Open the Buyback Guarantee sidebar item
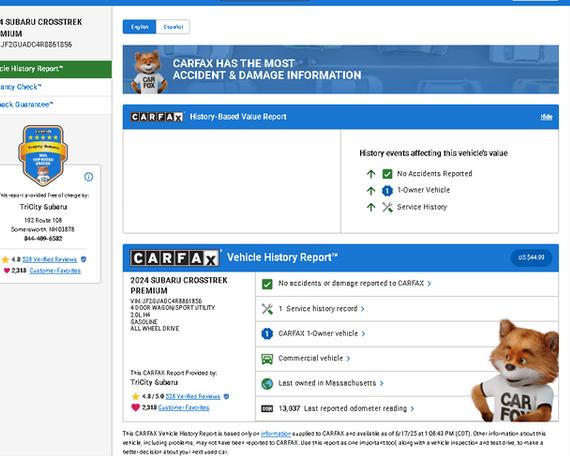Screen dimensions: 570x456 tap(56, 105)
